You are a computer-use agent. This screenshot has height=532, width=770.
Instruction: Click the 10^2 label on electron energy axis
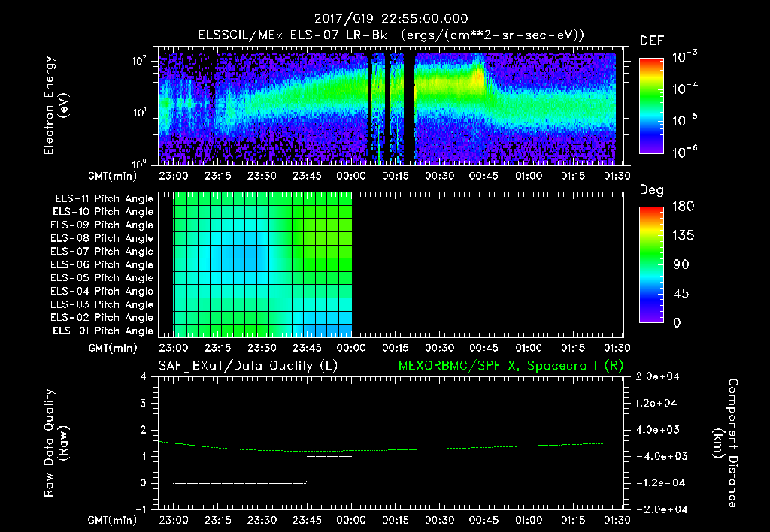point(139,61)
